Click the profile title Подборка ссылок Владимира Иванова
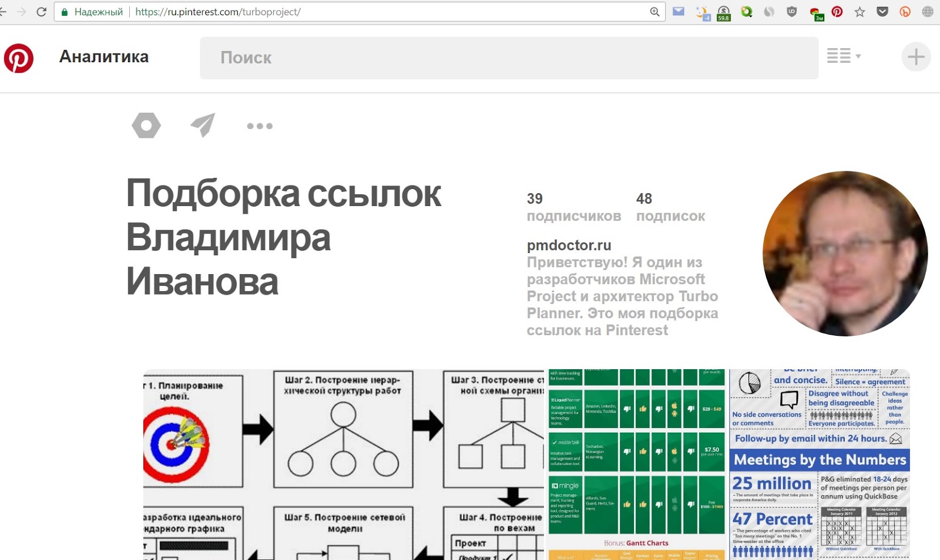 284,237
